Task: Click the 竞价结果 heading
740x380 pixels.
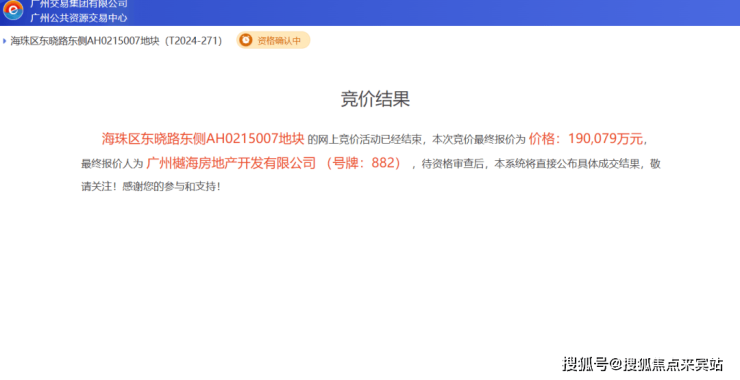Action: [375, 99]
